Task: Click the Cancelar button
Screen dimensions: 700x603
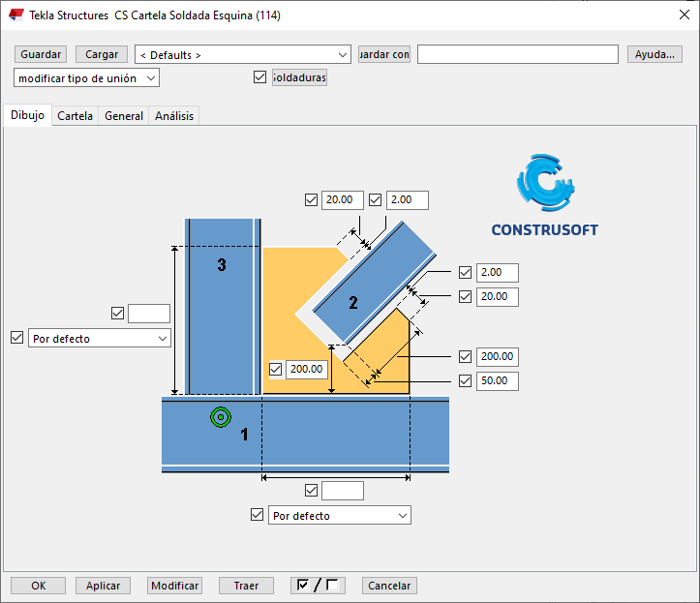Action: coord(389,586)
